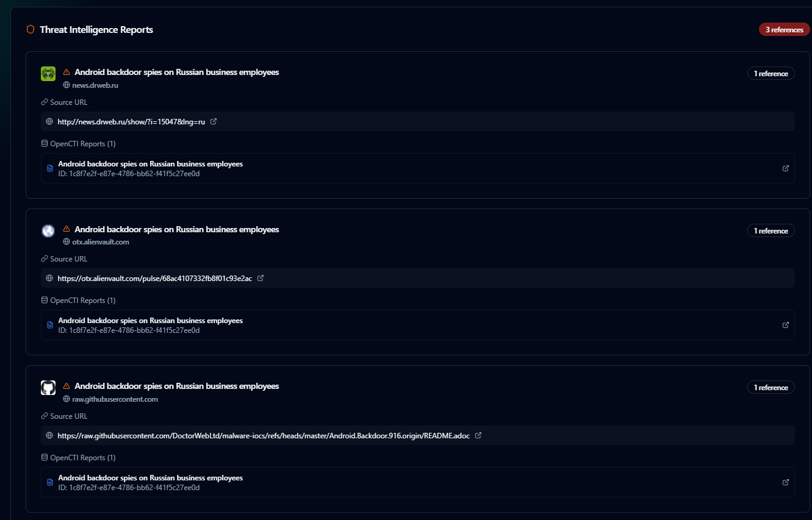Click the warning triangle on first report title
The width and height of the screenshot is (812, 520).
66,72
